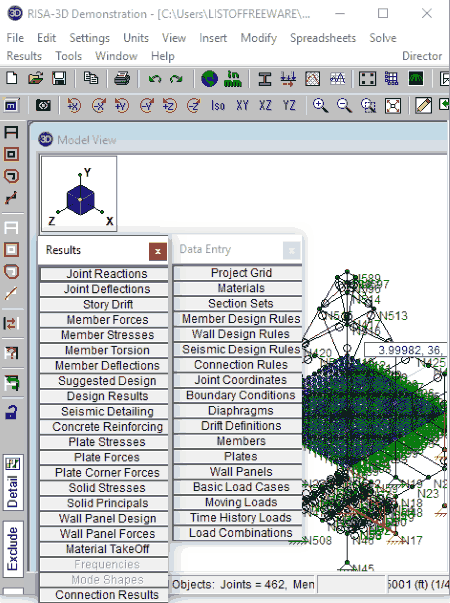Viewport: 450px width, 603px height.
Task: Toggle the in/mm units icon
Action: click(x=233, y=78)
